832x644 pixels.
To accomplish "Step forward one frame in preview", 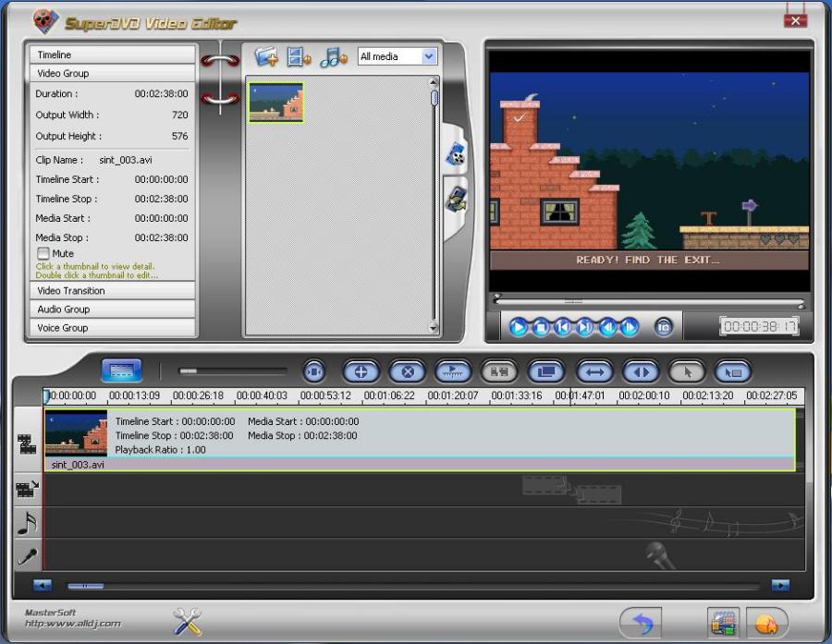I will pos(630,327).
